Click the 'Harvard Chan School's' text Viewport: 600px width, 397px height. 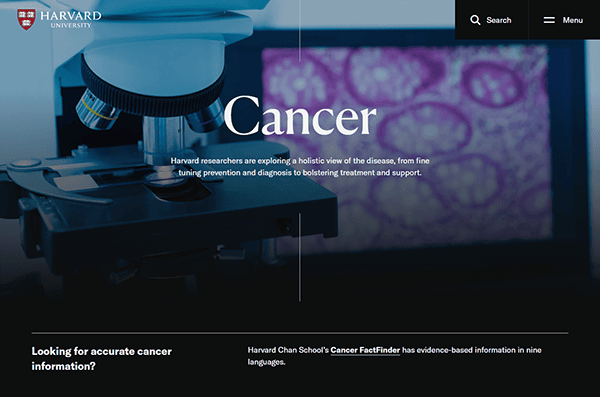[x=288, y=350]
